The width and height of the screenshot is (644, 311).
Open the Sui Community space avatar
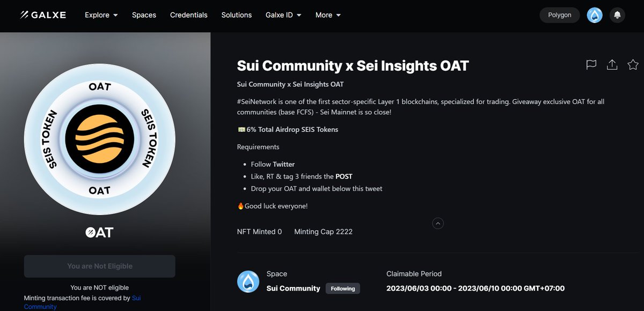pos(248,281)
